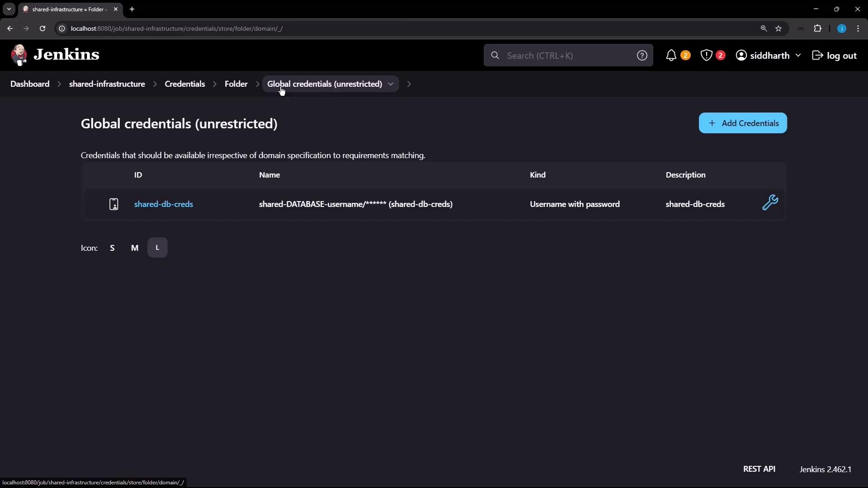
Task: Bookmark this page with the star icon
Action: 778,28
